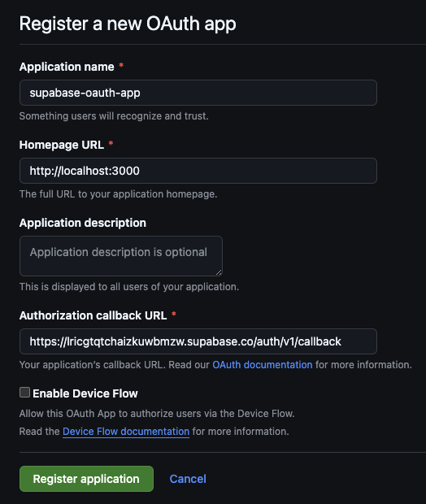Image resolution: width=426 pixels, height=504 pixels.
Task: Click the Application name input field
Action: pyautogui.click(x=198, y=93)
